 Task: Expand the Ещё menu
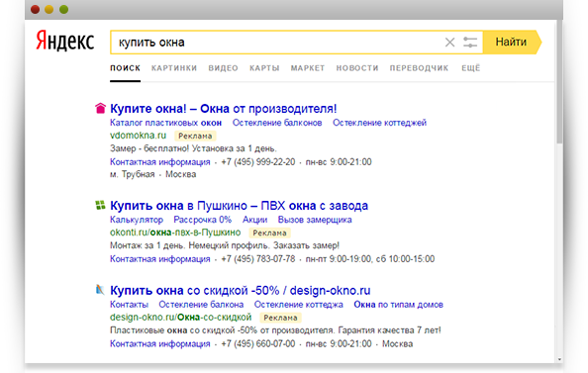pyautogui.click(x=470, y=68)
